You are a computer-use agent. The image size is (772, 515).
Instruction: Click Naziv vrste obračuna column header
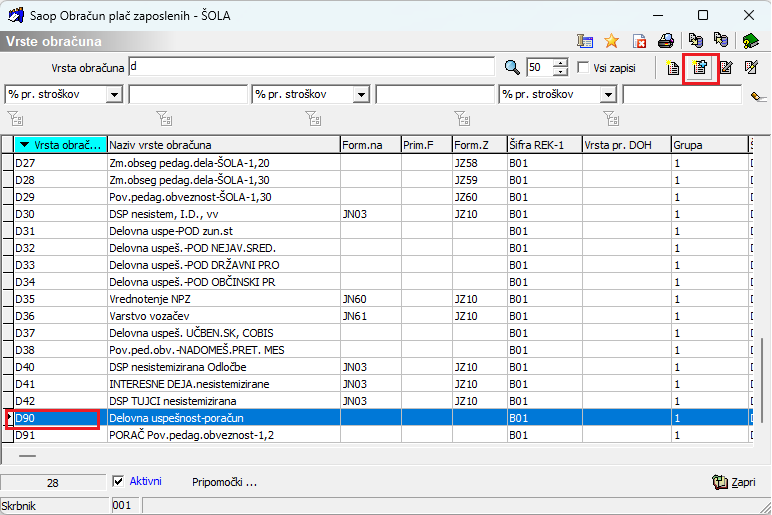tap(224, 145)
